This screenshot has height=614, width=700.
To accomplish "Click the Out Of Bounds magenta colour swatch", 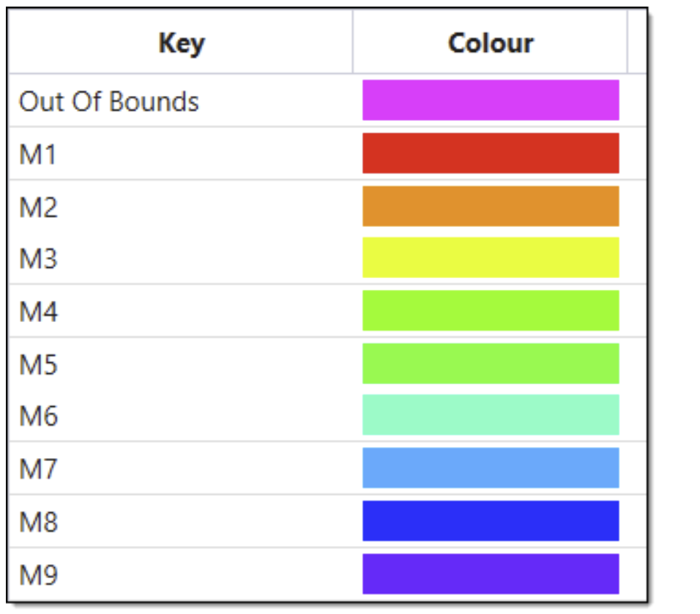I will click(x=491, y=100).
